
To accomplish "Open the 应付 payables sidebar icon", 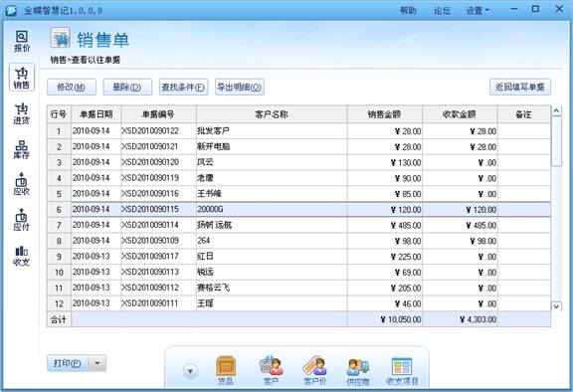I will coord(22,220).
